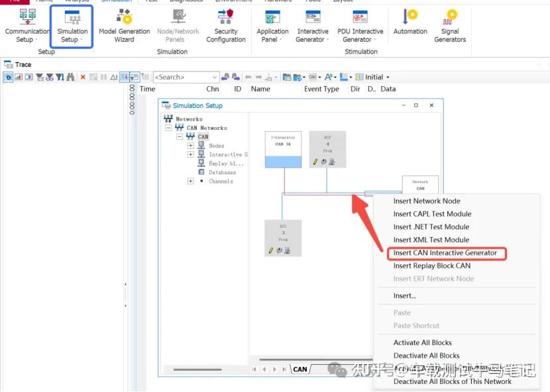Viewport: 550px width, 392px height.
Task: Launch the Model Generation Wizard
Action: tap(124, 26)
